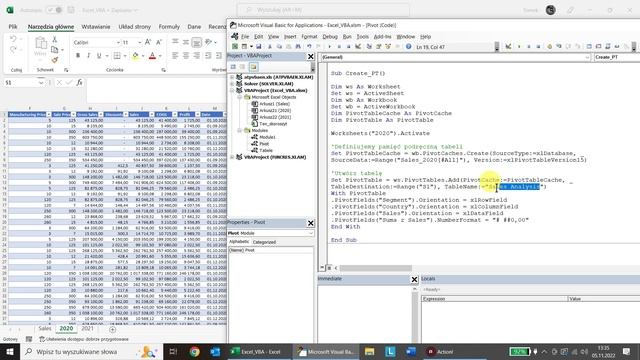The width and height of the screenshot is (640, 360).
Task: Open filter dropdown for Sale Price column header
Action: coord(73,114)
